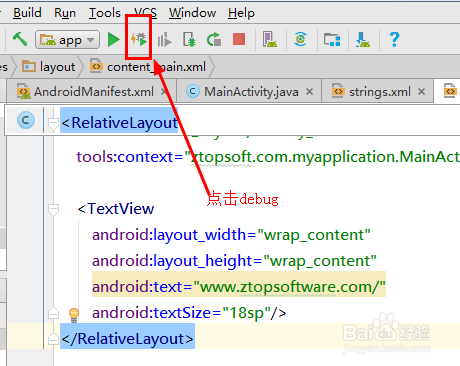
Task: Click the Debug app icon
Action: pos(139,39)
